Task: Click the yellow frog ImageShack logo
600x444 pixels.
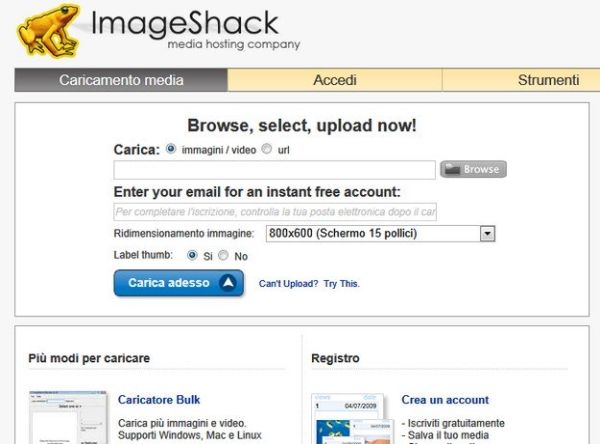Action: (x=46, y=29)
